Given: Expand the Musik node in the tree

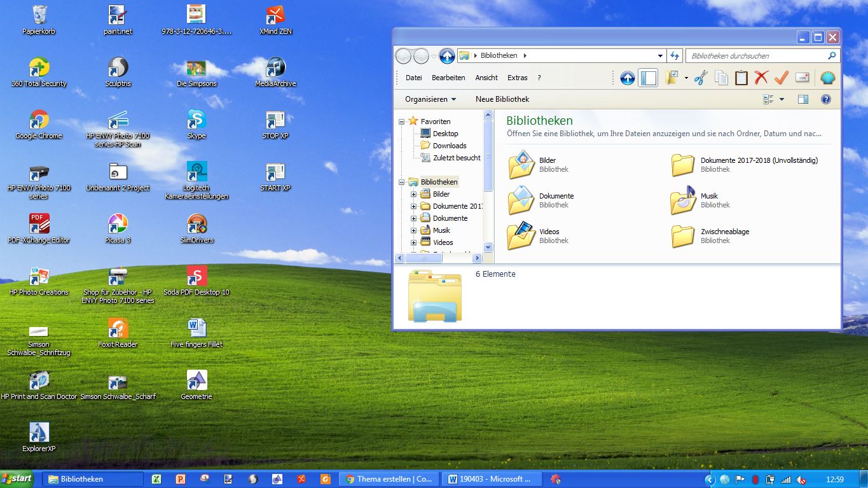Looking at the screenshot, I should pos(413,230).
